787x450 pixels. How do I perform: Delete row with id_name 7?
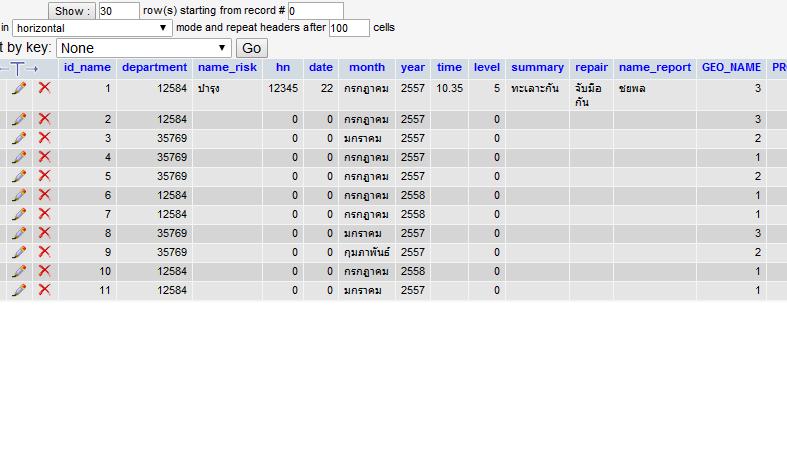pos(44,214)
